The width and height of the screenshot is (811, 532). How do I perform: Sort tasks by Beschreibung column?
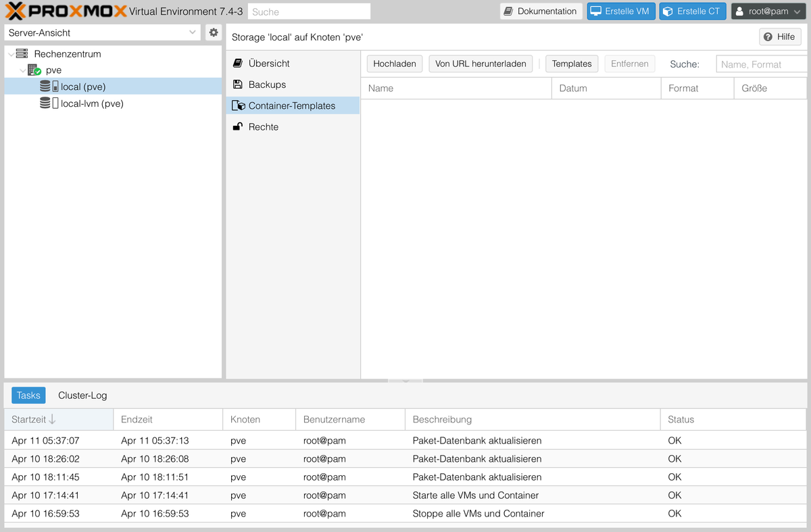pyautogui.click(x=533, y=419)
